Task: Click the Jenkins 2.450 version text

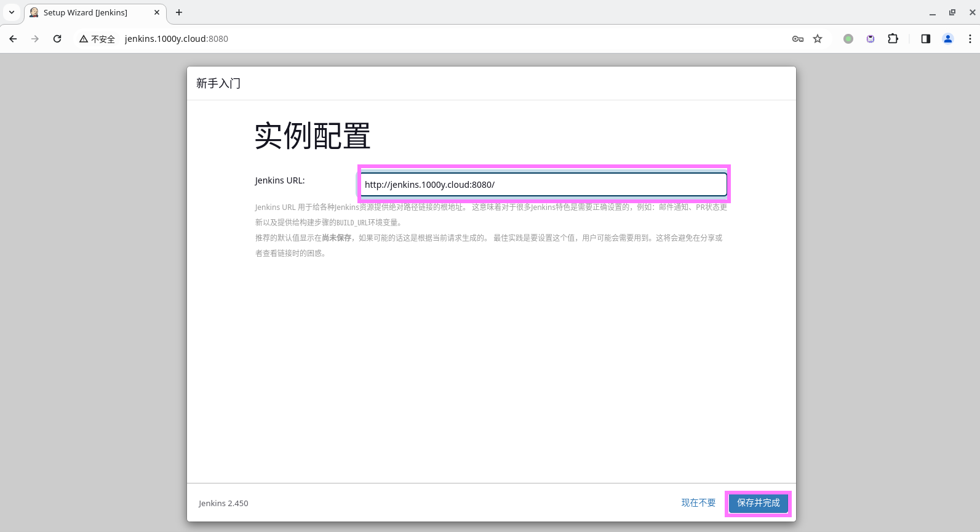Action: [223, 503]
